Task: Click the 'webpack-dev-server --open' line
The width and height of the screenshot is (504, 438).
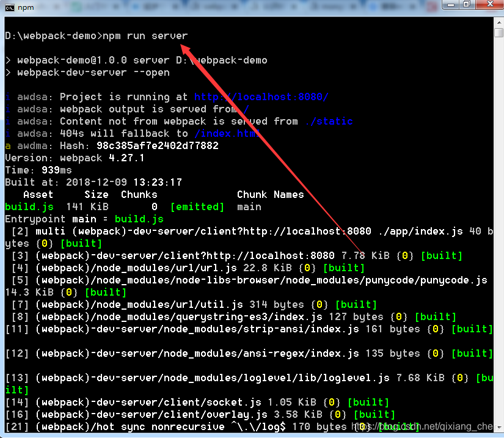Action: [x=88, y=73]
